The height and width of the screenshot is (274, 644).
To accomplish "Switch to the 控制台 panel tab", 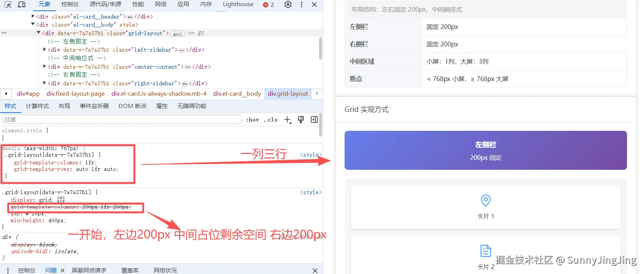I will click(x=70, y=4).
